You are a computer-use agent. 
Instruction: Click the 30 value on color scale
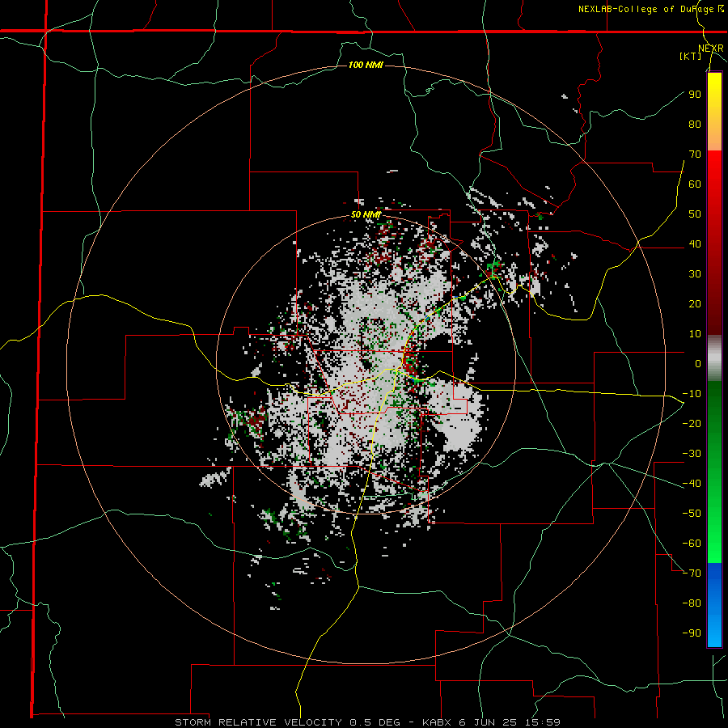point(695,274)
